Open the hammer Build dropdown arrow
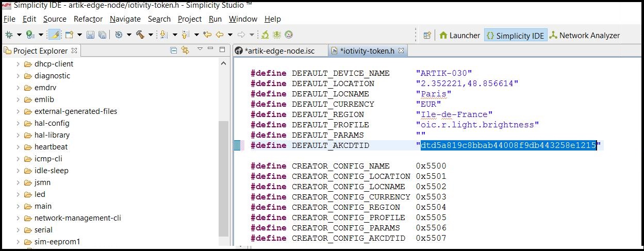This screenshot has height=251, width=644. tap(151, 35)
